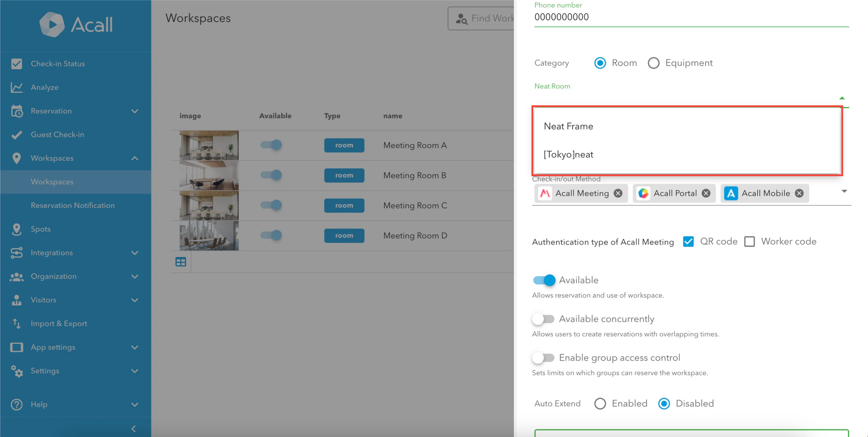Check the Worker code checkbox
This screenshot has width=868, height=437.
tap(750, 241)
